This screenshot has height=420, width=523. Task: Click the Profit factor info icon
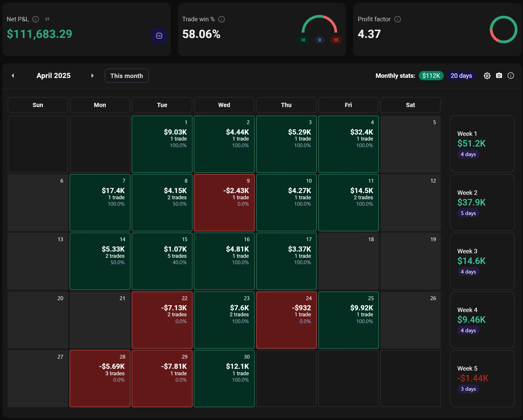tap(397, 19)
